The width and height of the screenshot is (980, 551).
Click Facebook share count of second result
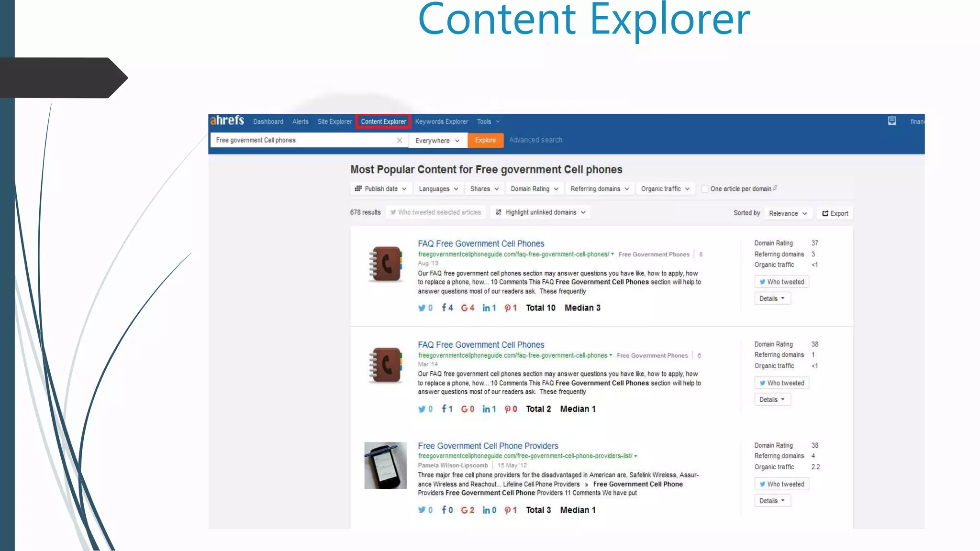pyautogui.click(x=447, y=409)
